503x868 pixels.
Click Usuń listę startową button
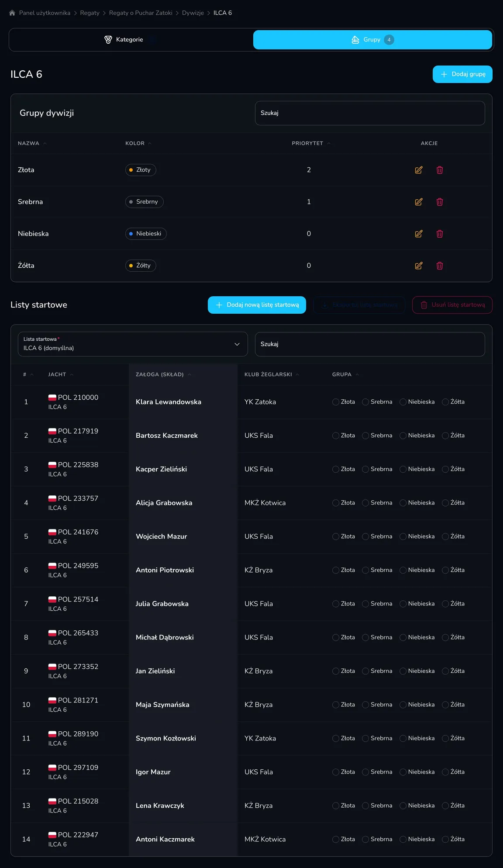[x=452, y=305]
